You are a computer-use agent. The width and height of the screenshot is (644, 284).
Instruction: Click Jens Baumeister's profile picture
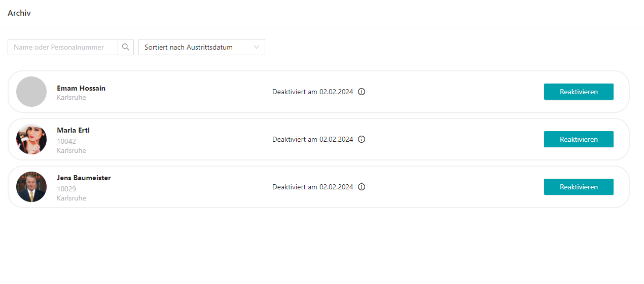[31, 187]
